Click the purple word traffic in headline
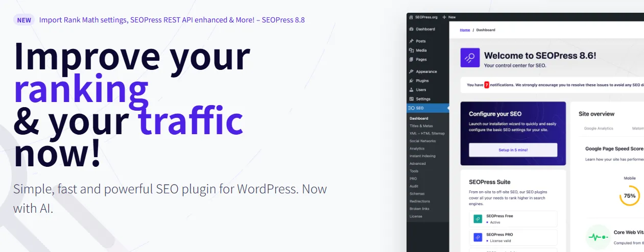 (190, 120)
